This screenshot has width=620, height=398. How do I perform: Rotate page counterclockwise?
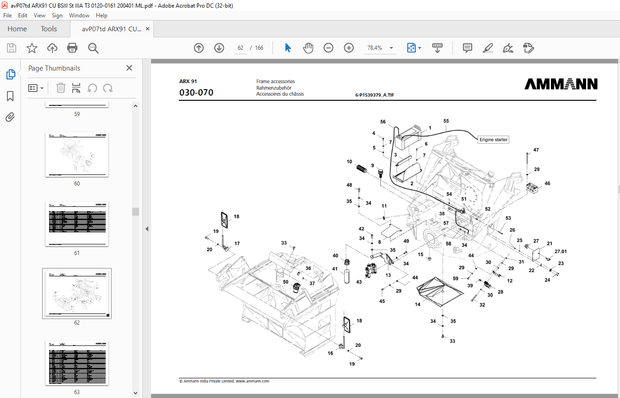pyautogui.click(x=92, y=88)
